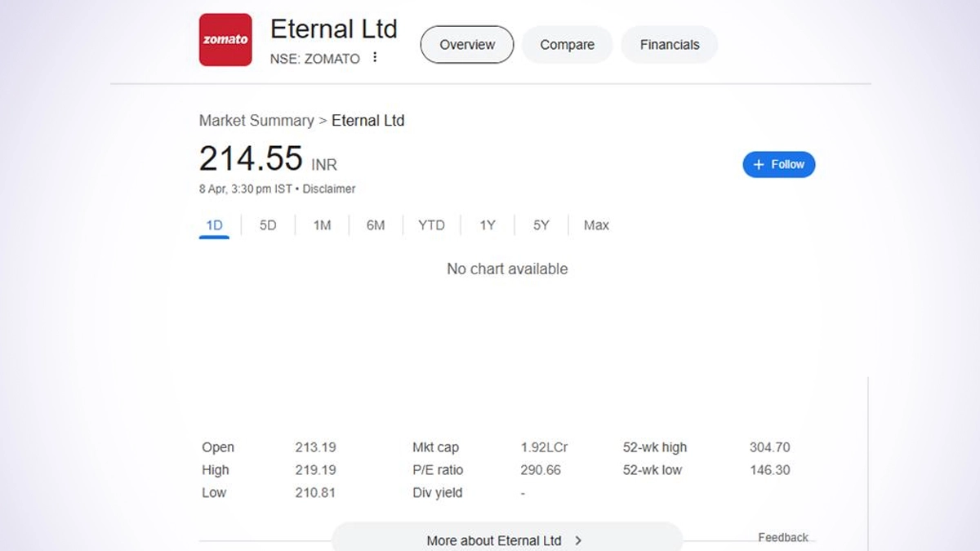Click the Zomato logo icon
Screen dimensions: 980x551
pos(225,40)
